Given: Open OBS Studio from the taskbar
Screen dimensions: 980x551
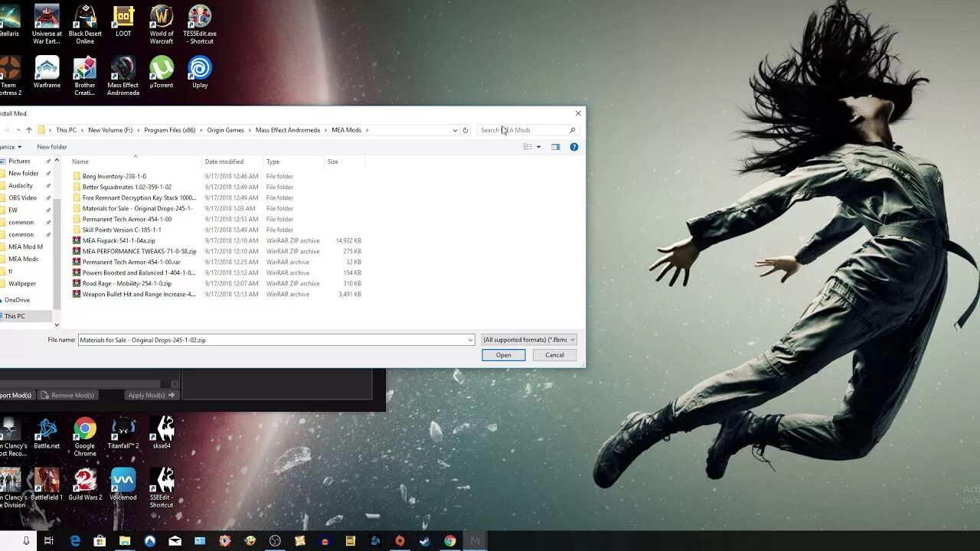Looking at the screenshot, I should [275, 541].
